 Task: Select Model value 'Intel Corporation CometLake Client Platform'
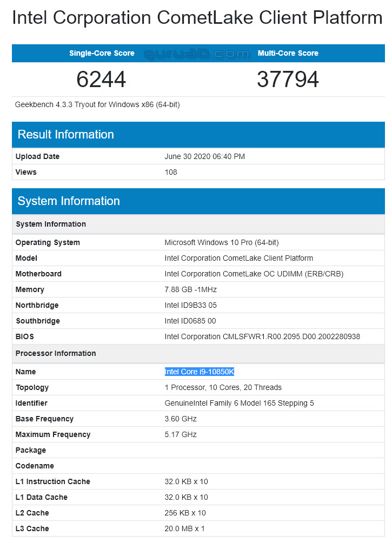pyautogui.click(x=238, y=258)
